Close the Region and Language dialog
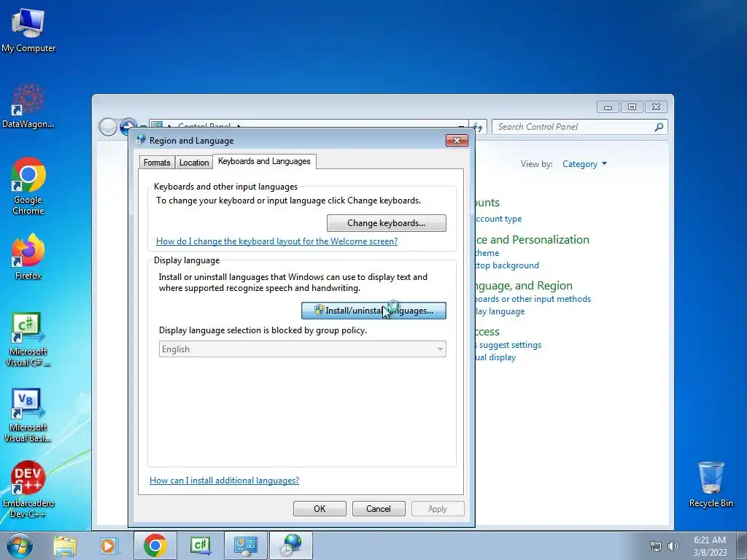The height and width of the screenshot is (560, 747). pos(457,140)
